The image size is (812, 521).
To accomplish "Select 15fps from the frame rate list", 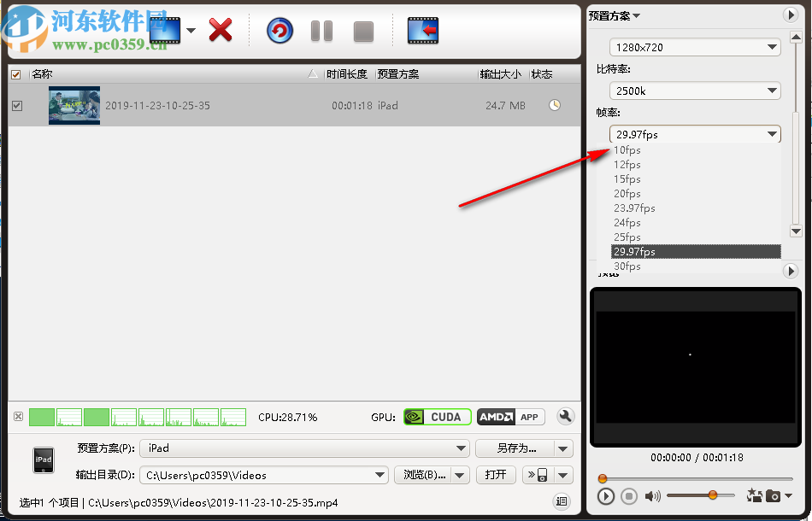I will 628,179.
